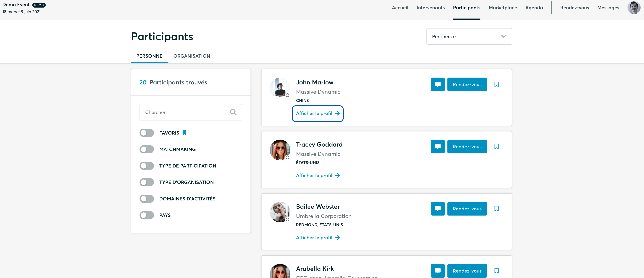Click the Demo Event title
Image resolution: width=644 pixels, height=278 pixels.
coord(16,5)
